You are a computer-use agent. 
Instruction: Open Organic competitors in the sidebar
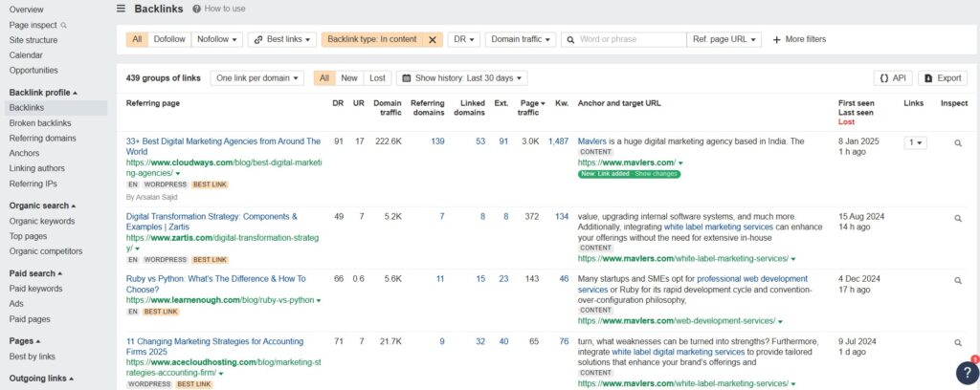coord(46,251)
